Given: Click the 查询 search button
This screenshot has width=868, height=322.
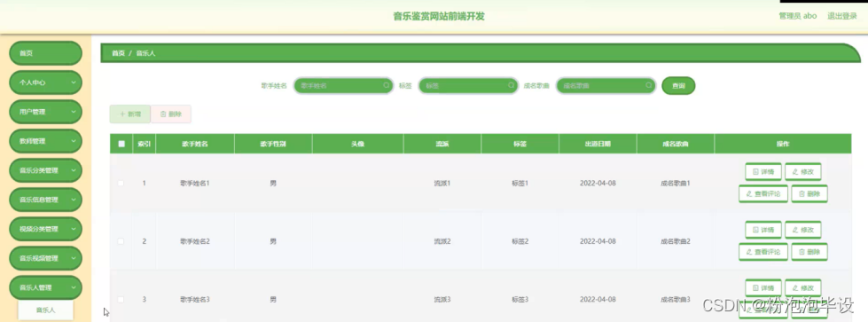Looking at the screenshot, I should pos(678,86).
